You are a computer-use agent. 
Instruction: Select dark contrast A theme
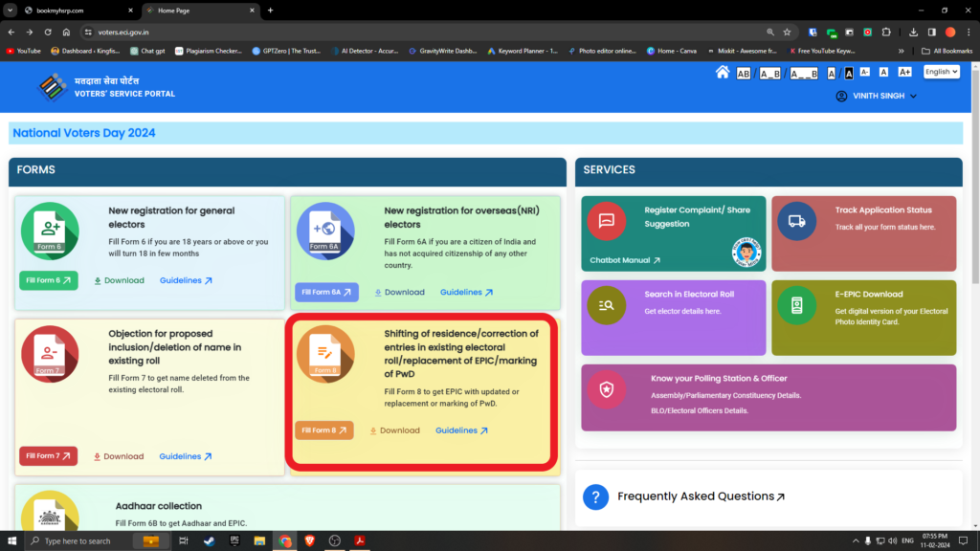coord(849,74)
